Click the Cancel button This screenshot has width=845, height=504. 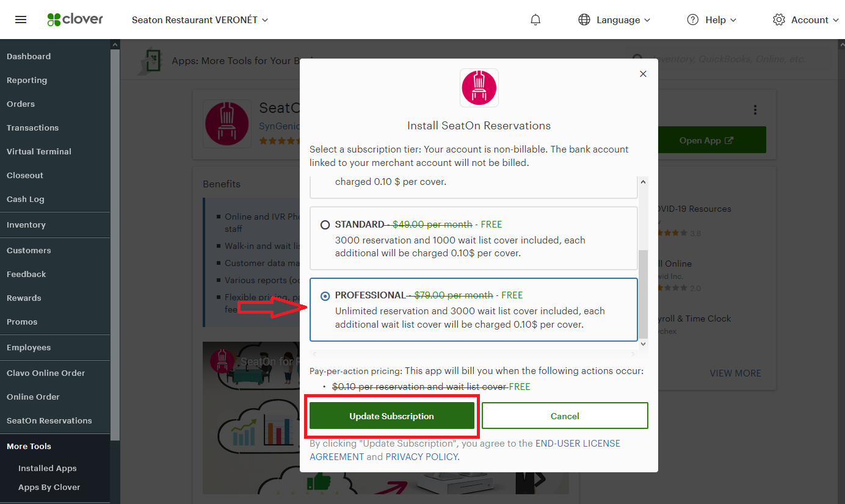565,416
